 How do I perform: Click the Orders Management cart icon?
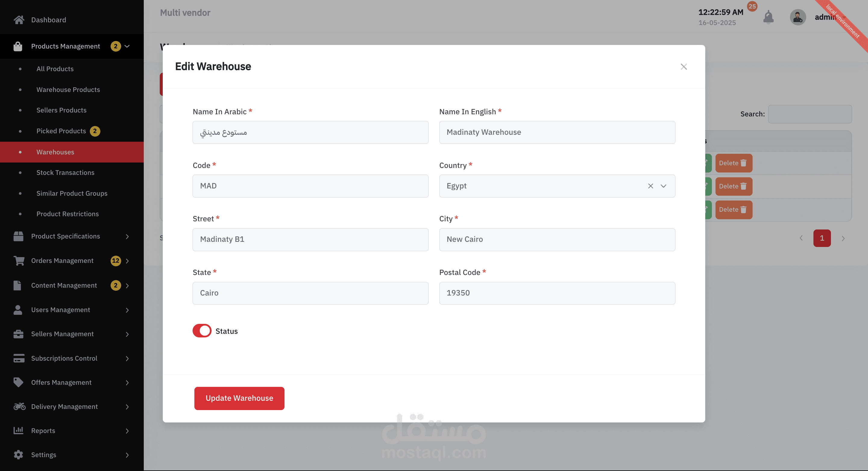tap(19, 261)
